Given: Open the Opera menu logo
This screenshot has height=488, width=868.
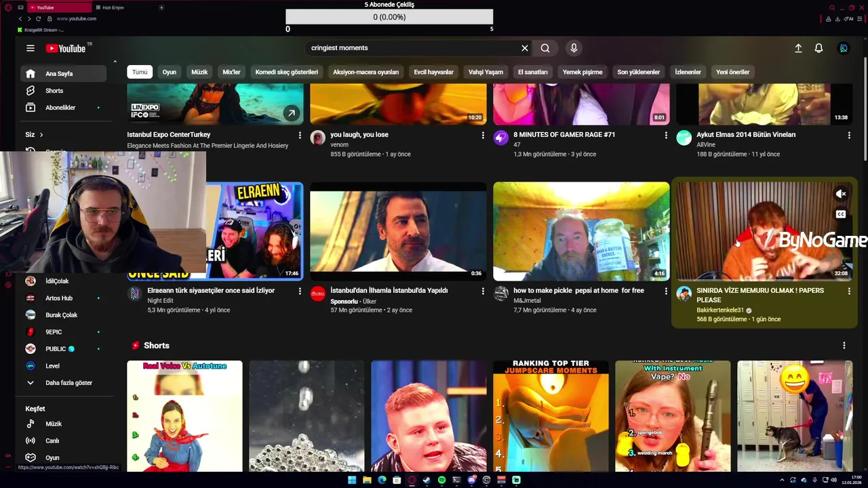Looking at the screenshot, I should (x=7, y=7).
